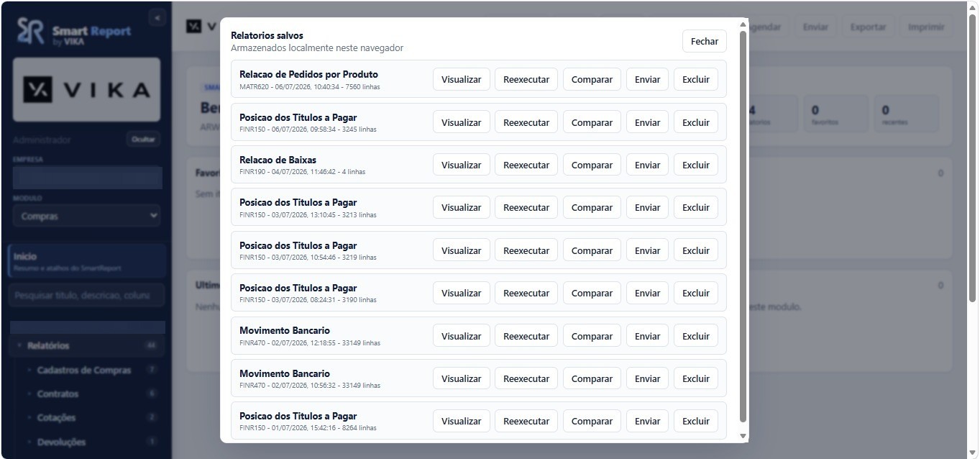The width and height of the screenshot is (980, 459).
Task: Excluir the FINR150 report with 3190 linhas
Action: pos(695,293)
